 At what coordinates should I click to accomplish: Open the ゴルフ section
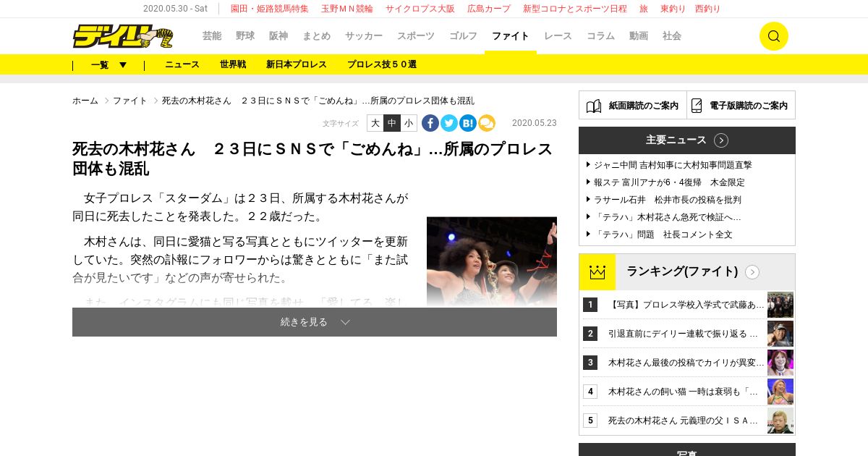pyautogui.click(x=463, y=36)
